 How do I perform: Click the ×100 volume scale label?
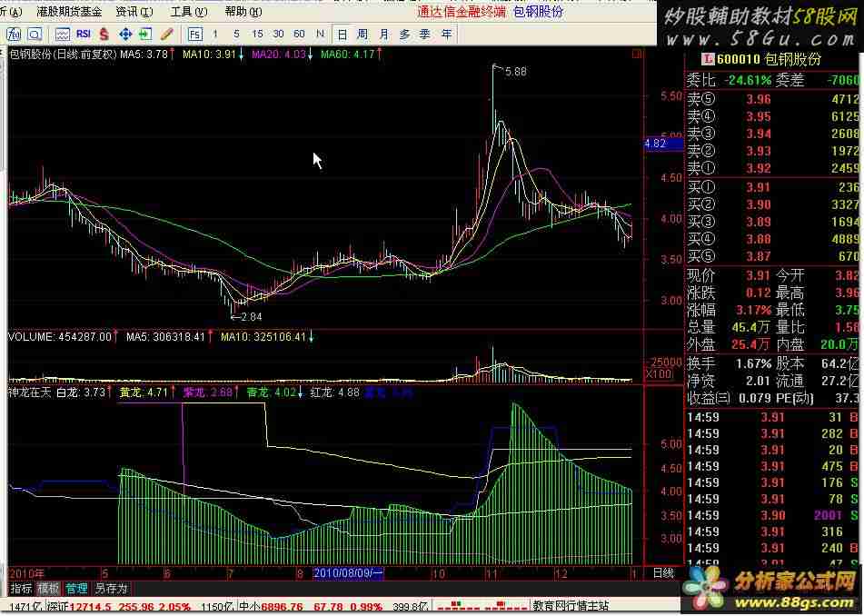659,374
